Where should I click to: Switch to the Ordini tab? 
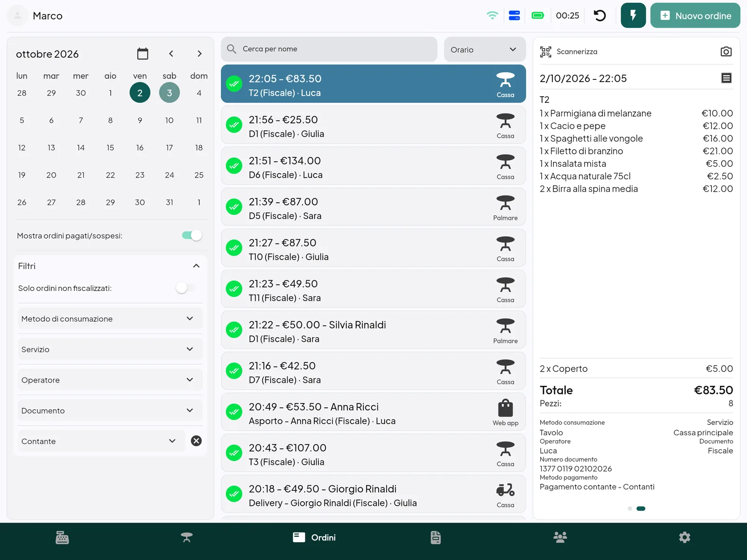click(x=314, y=538)
